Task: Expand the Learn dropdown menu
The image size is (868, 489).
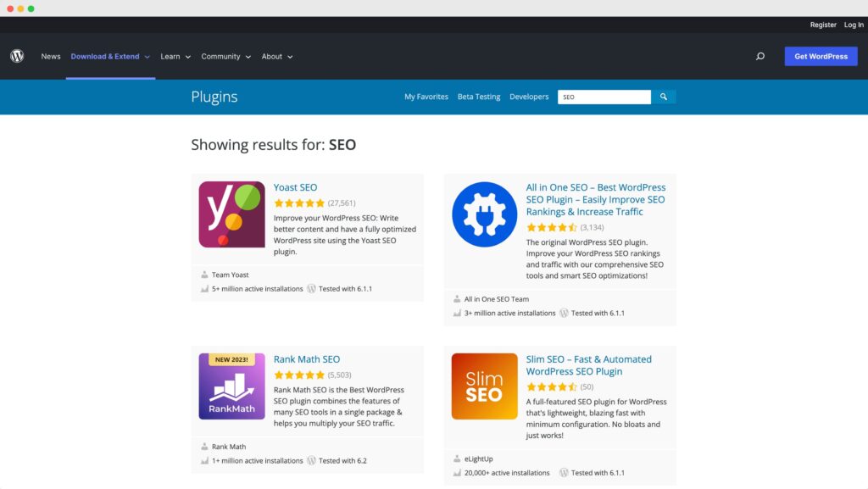Action: click(x=175, y=57)
